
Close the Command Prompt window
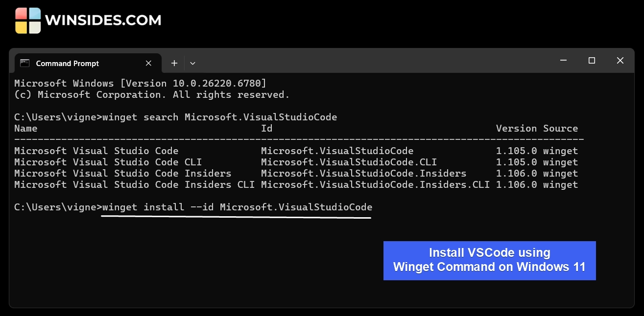click(620, 61)
